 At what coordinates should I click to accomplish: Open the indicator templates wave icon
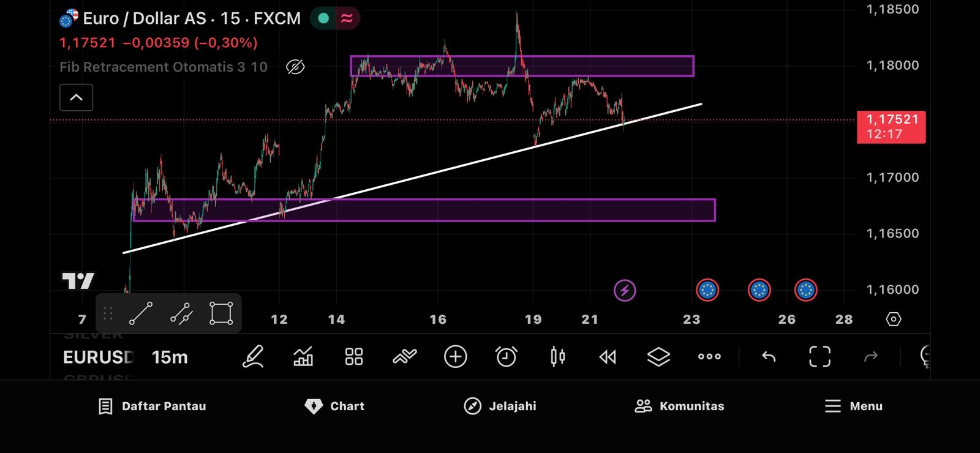[404, 356]
